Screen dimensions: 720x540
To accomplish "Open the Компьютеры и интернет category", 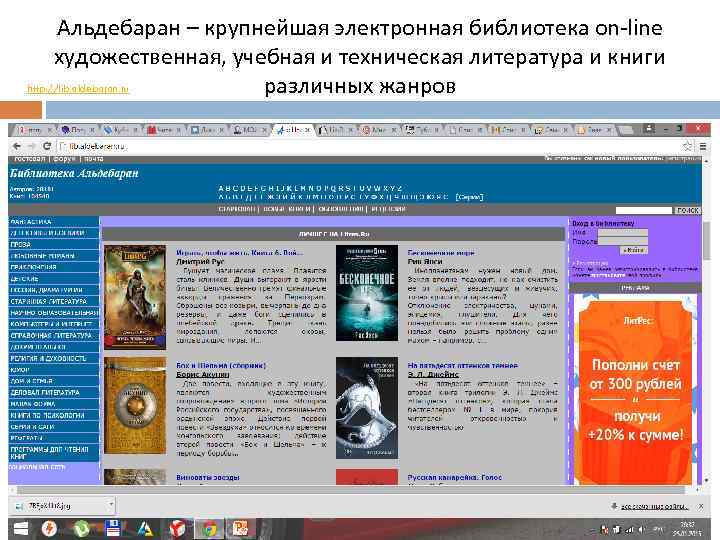I will pyautogui.click(x=53, y=324).
